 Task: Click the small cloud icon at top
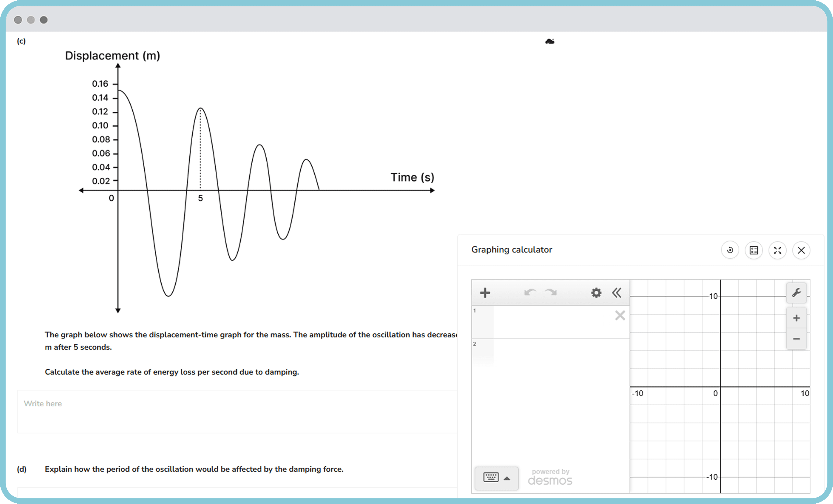point(550,42)
